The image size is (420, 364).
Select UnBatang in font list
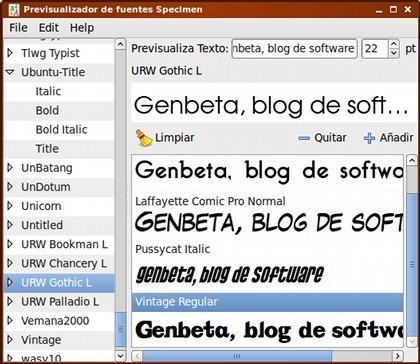pyautogui.click(x=47, y=168)
